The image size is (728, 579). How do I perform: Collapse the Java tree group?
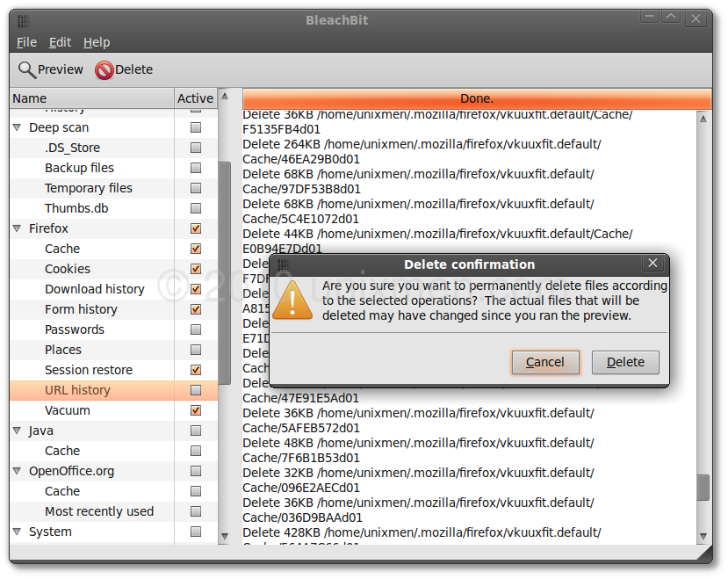tap(18, 431)
